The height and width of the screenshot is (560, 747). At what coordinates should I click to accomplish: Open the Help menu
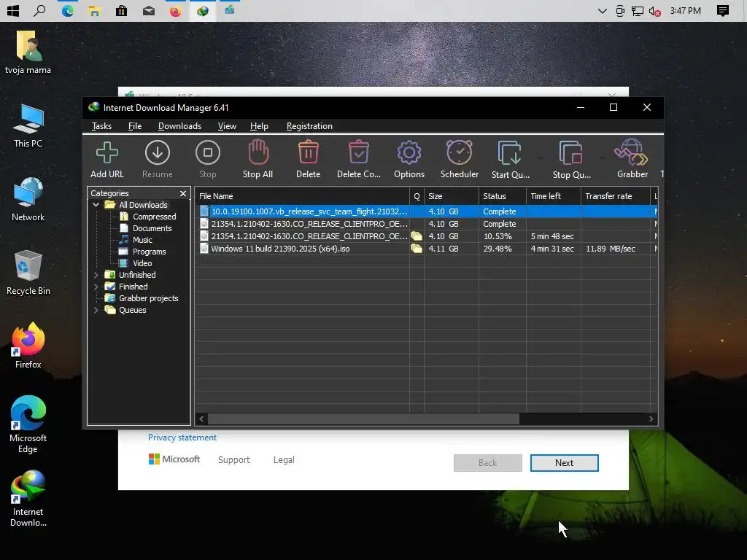click(x=259, y=126)
